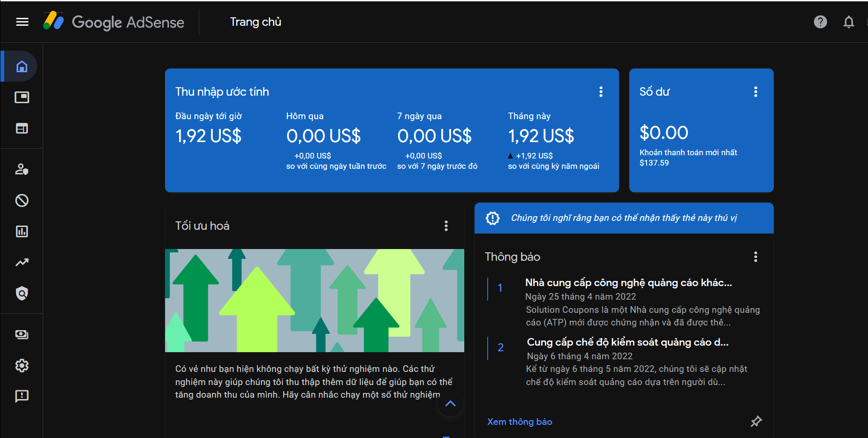Click the 'Chúng tôi nghĩ rằng bạn có thể...' banner text
Screen dimensions: 868x438
pyautogui.click(x=624, y=218)
